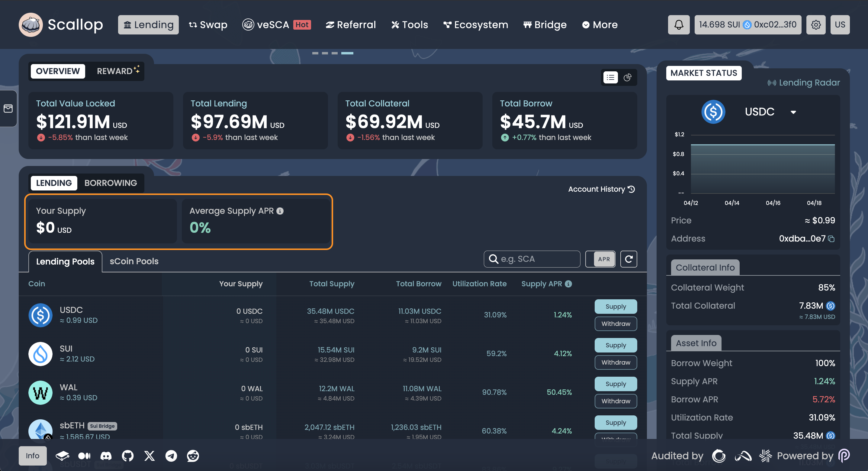The height and width of the screenshot is (471, 868).
Task: Click the Info button in footer
Action: [x=33, y=456]
